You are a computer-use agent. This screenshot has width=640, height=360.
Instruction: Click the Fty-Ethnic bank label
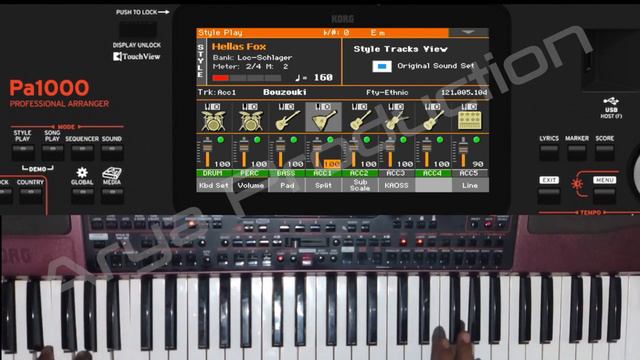click(387, 93)
